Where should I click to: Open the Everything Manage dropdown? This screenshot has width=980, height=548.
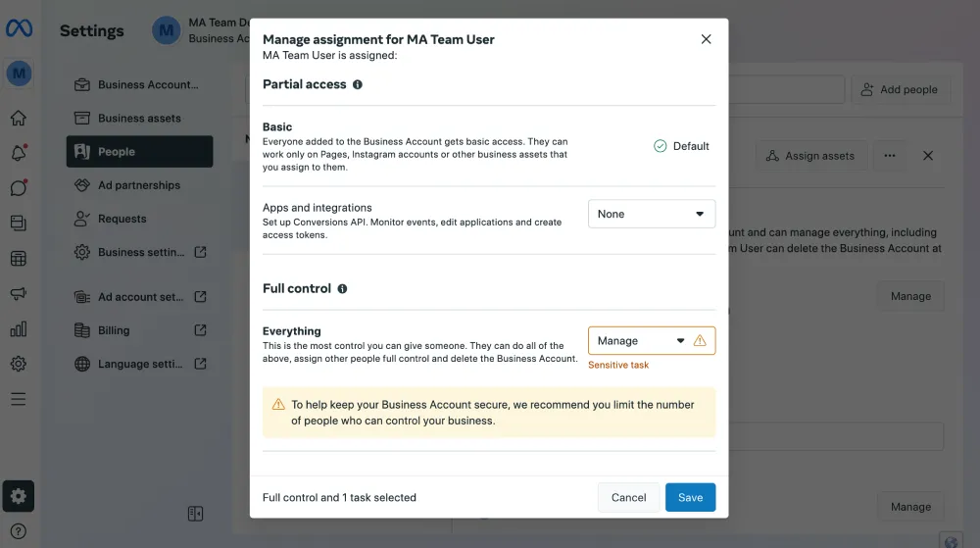click(x=642, y=341)
